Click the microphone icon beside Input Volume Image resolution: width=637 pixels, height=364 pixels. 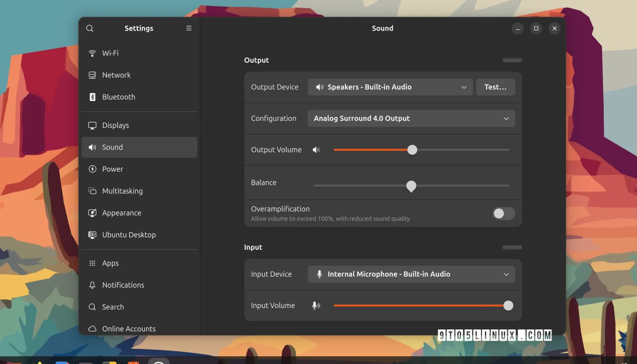[316, 306]
